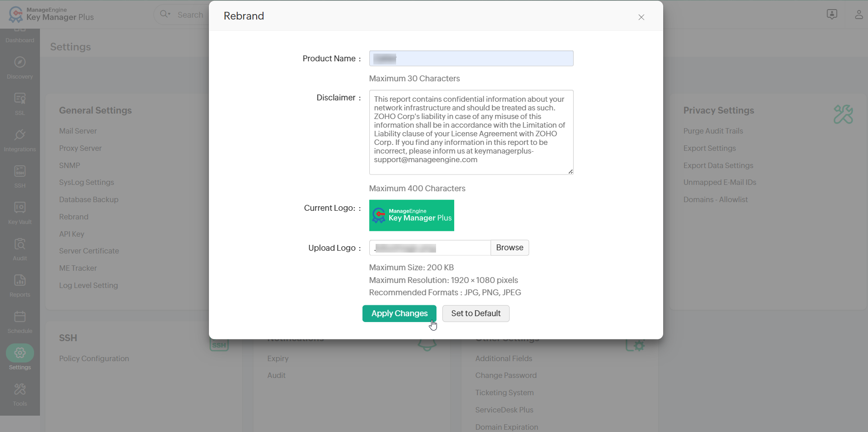The width and height of the screenshot is (868, 432).
Task: Open Reports from the sidebar
Action: (20, 286)
